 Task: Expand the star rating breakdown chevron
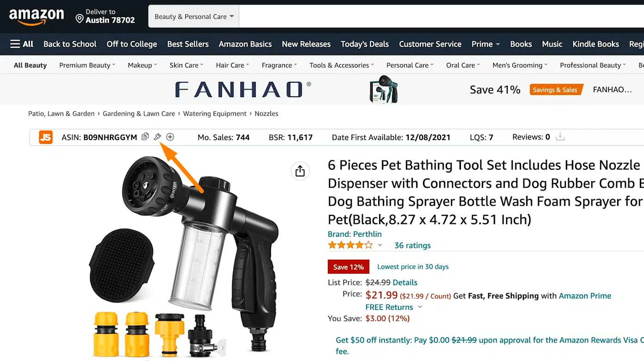[x=380, y=245]
